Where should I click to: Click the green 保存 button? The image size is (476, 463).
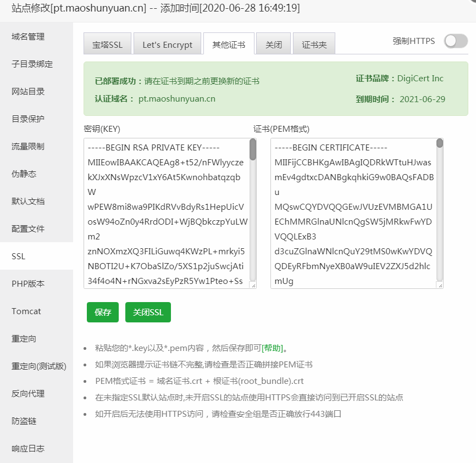pos(103,312)
